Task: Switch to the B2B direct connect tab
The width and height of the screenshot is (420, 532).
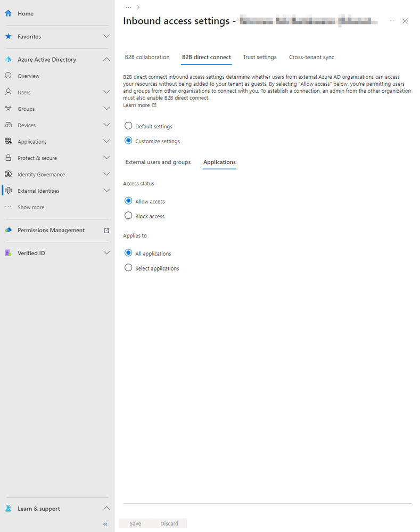Action: coord(206,58)
